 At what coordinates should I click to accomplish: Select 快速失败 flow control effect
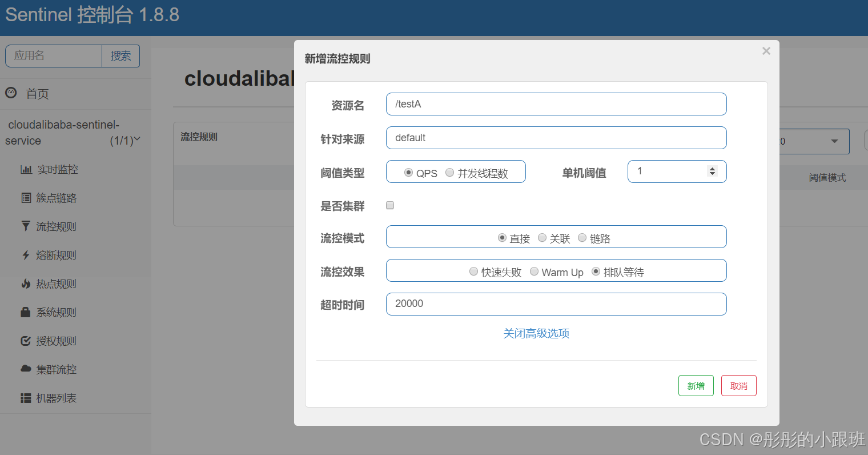click(473, 272)
